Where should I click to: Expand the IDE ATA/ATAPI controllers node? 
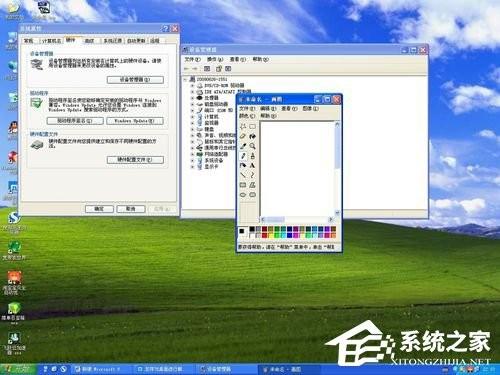point(192,92)
